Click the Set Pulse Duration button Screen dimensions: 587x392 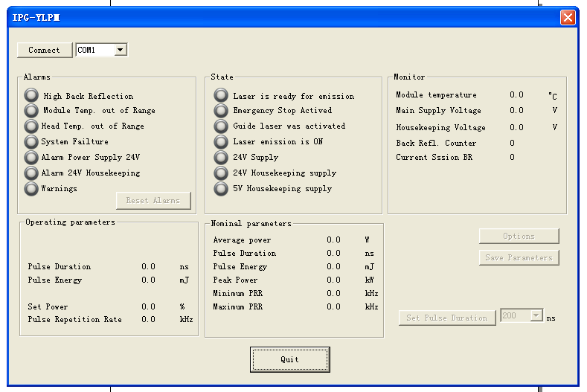[447, 318]
